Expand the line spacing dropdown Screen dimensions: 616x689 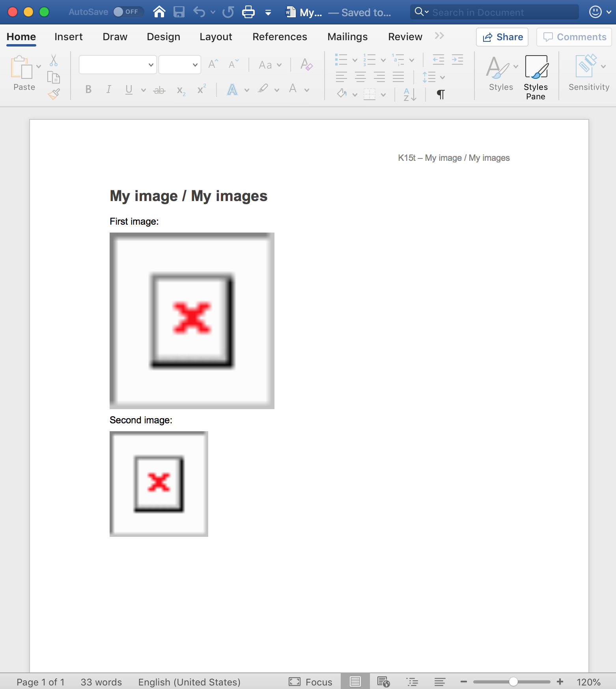click(442, 77)
